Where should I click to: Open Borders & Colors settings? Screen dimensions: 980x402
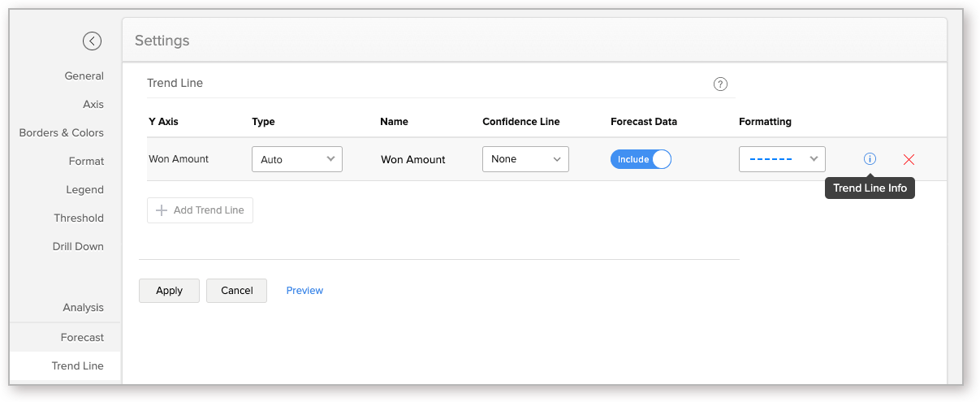62,132
